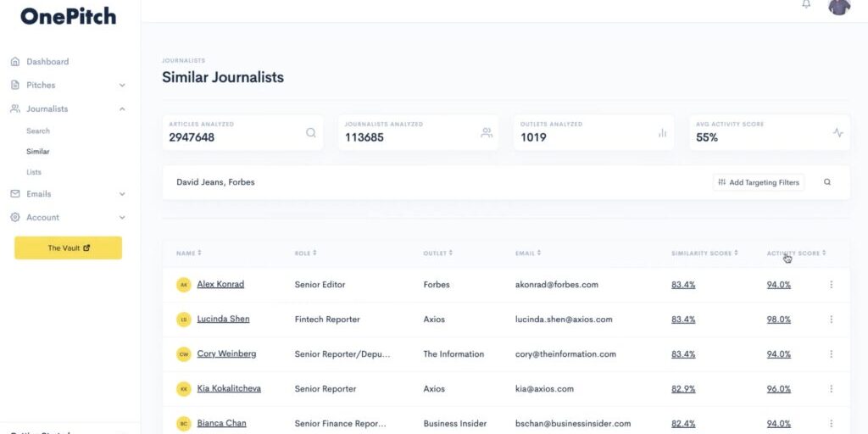
Task: Open the three-dot menu for Kia Kokalitcheva
Action: pos(831,388)
